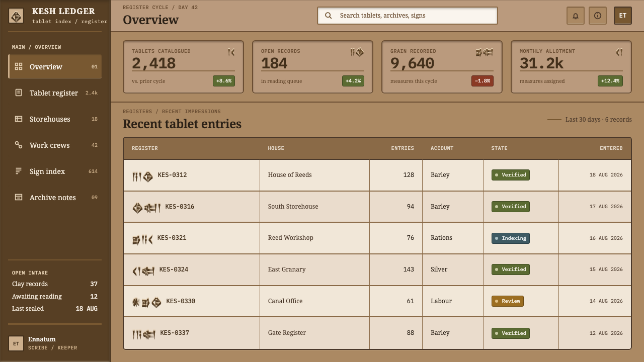Viewport: 644px width, 362px height.
Task: Click the +8.6% change badge
Action: tap(224, 81)
